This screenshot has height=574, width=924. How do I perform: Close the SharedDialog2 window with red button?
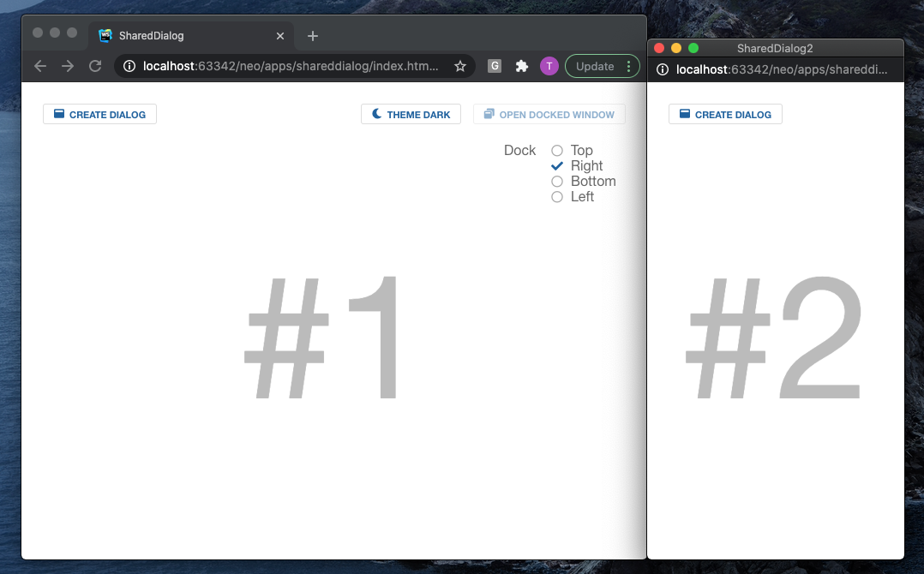(659, 48)
